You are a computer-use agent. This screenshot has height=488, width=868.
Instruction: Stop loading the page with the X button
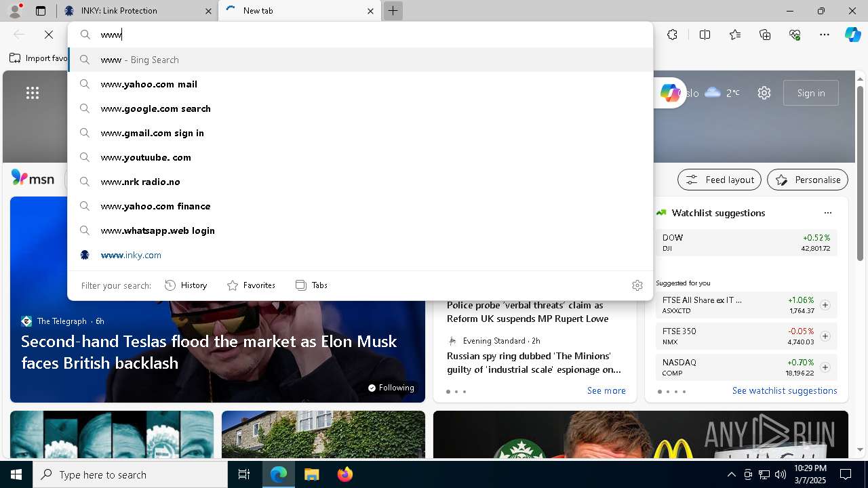[49, 35]
